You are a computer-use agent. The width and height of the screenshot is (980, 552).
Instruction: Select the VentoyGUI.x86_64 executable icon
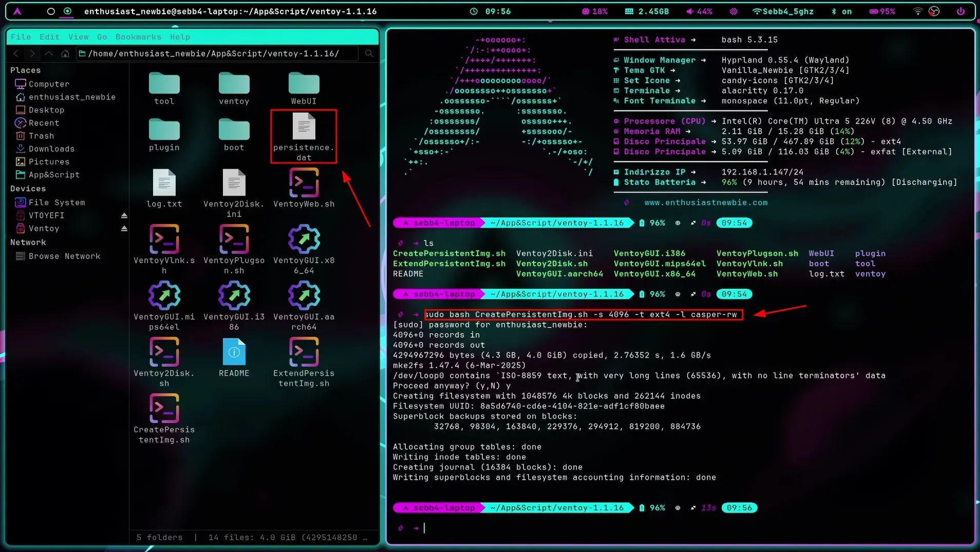point(304,239)
